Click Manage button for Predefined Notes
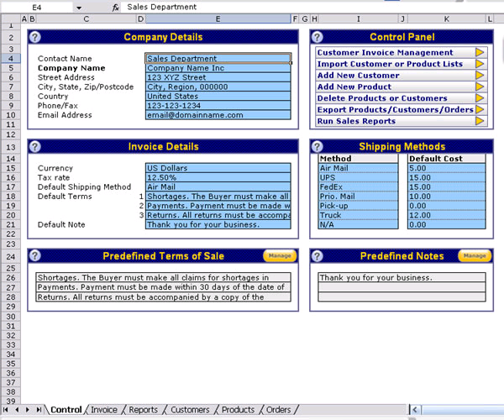The image size is (504, 420). (x=475, y=255)
